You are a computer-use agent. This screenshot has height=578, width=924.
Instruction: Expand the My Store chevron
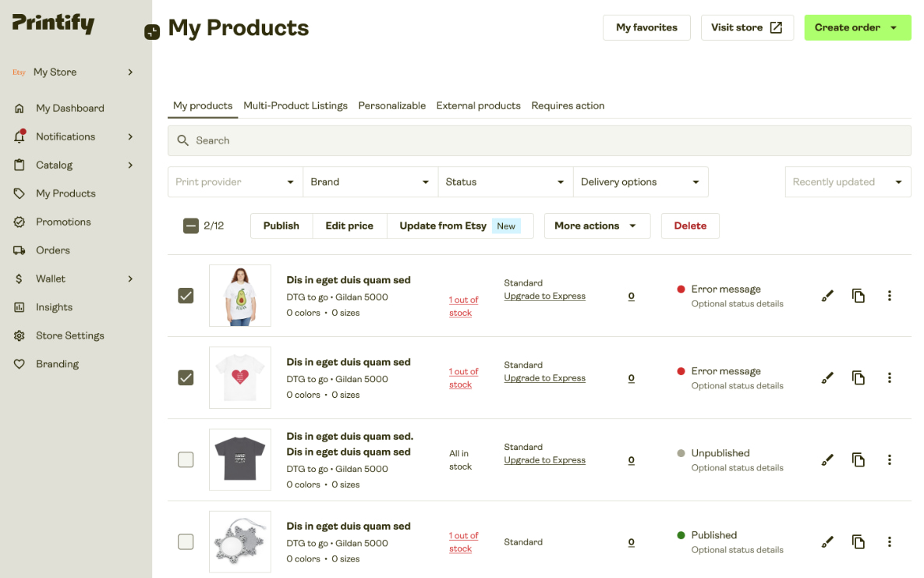[x=130, y=72]
